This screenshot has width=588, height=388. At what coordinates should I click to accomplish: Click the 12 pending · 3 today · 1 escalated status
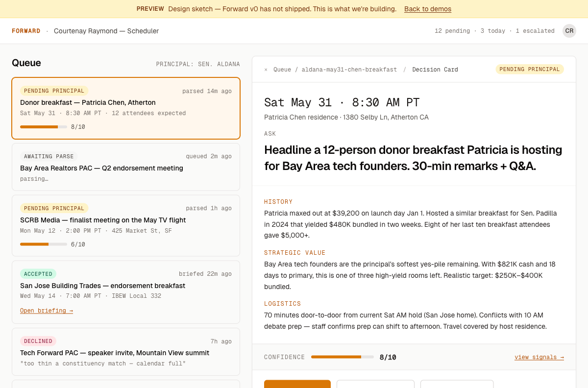494,31
